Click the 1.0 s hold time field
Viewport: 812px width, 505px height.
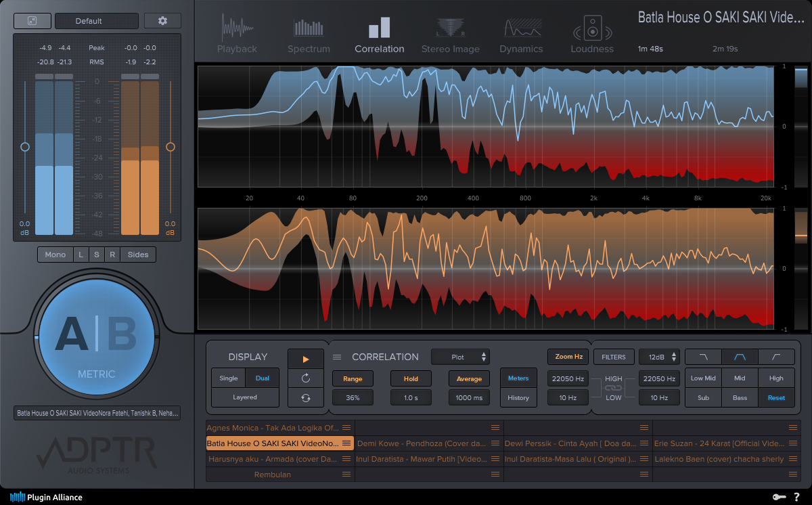[x=411, y=397]
